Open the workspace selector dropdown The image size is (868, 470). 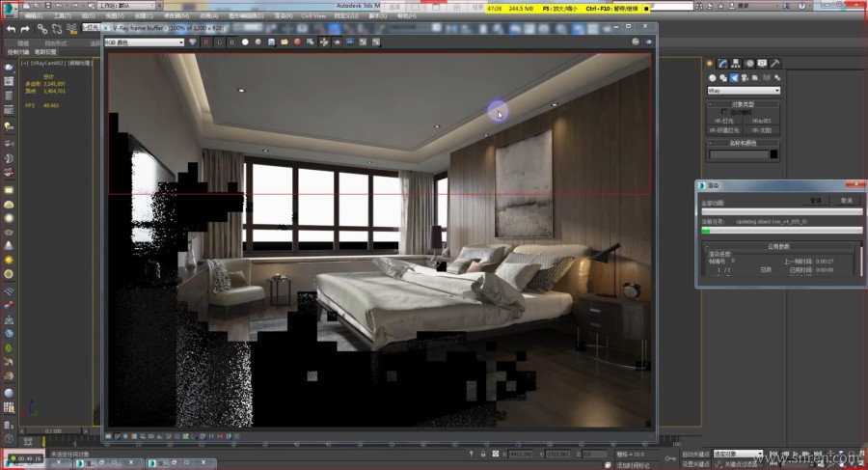(x=125, y=6)
